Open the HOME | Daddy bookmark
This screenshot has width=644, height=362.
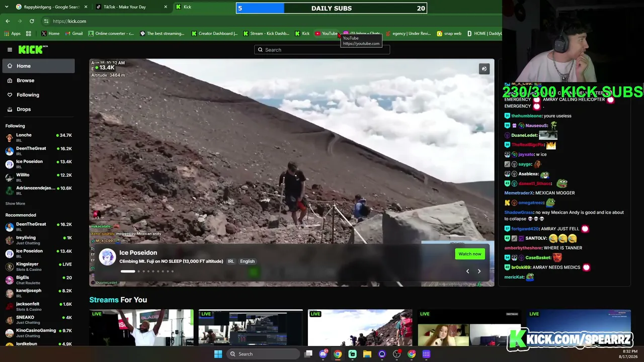click(484, 34)
